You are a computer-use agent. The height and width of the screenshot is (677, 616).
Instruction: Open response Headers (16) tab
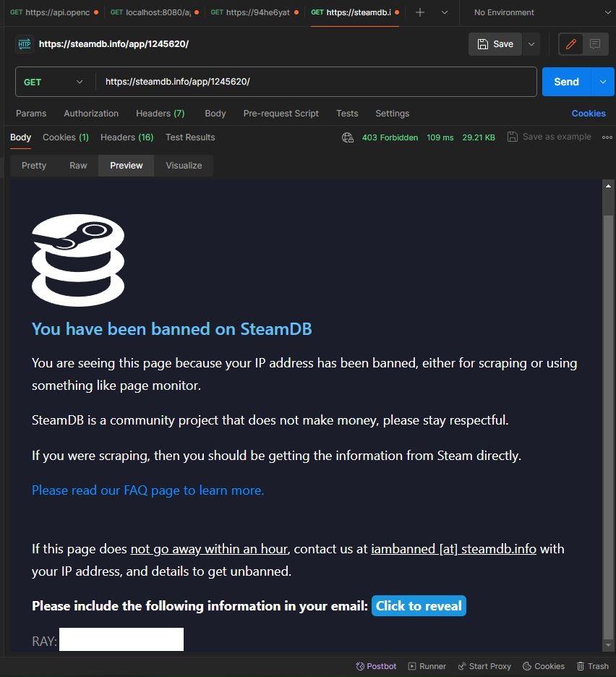[x=127, y=137]
